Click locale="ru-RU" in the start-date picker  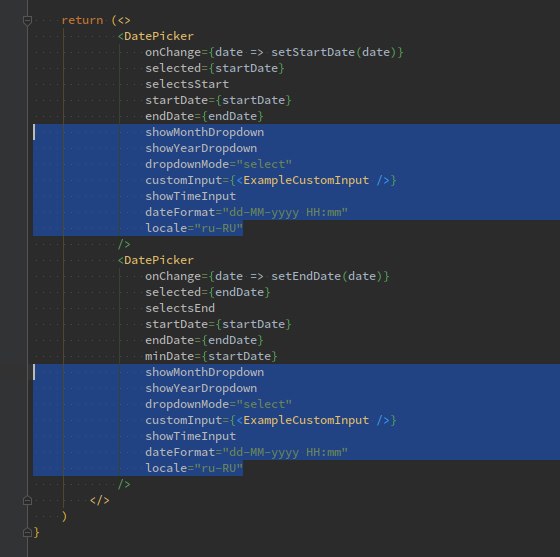(x=194, y=228)
